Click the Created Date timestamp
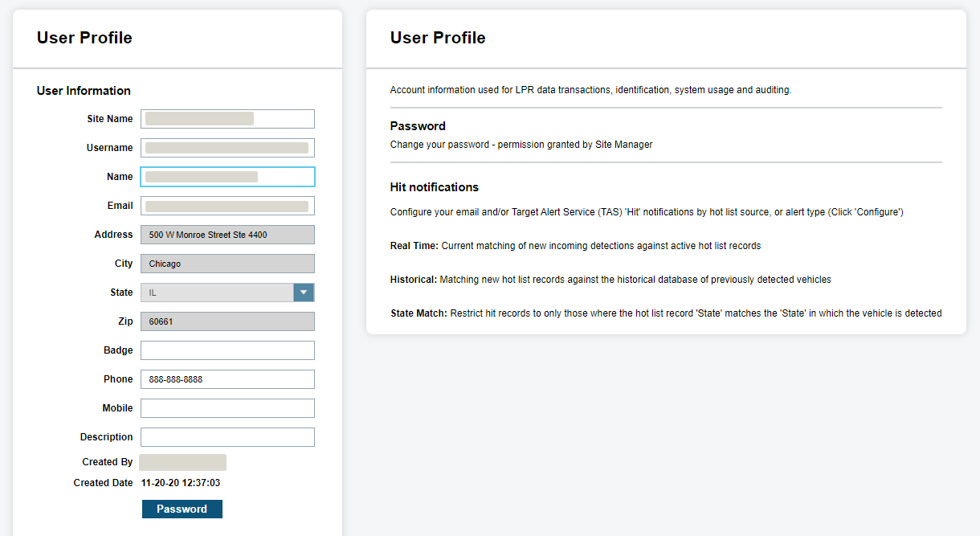The image size is (980, 536). [181, 483]
